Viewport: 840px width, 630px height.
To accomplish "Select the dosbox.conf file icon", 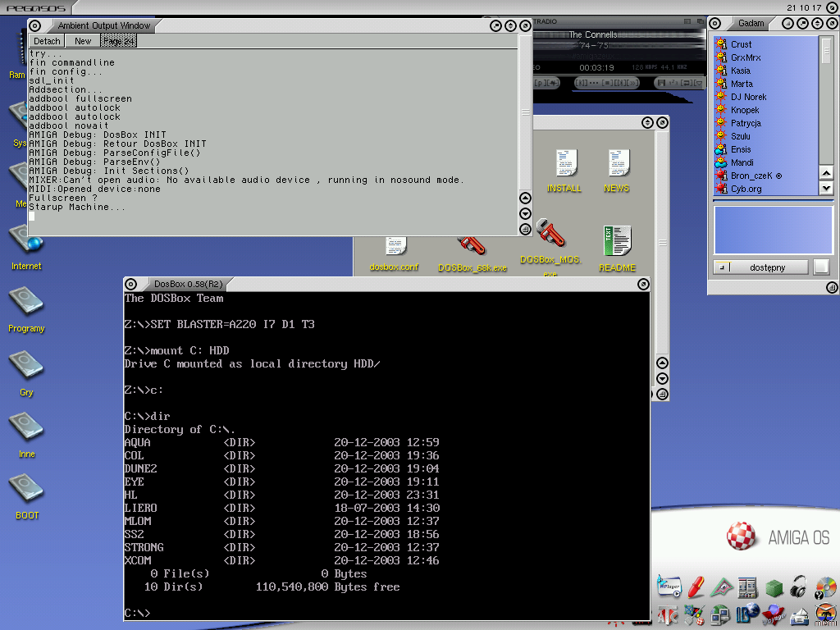I will [396, 246].
